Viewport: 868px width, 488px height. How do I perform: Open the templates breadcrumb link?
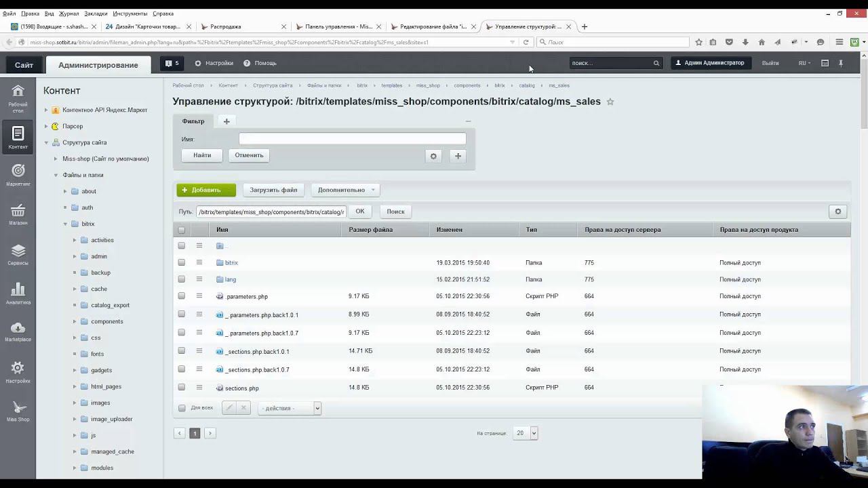coord(391,85)
